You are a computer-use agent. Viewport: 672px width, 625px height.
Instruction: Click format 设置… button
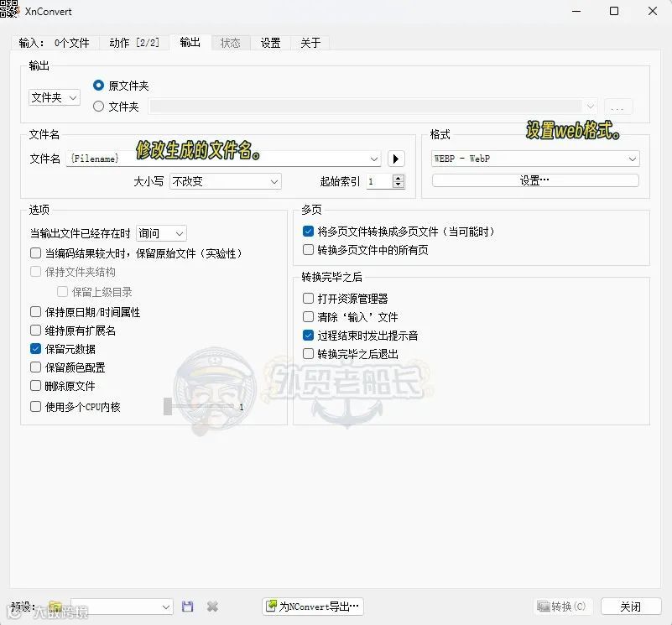(535, 180)
